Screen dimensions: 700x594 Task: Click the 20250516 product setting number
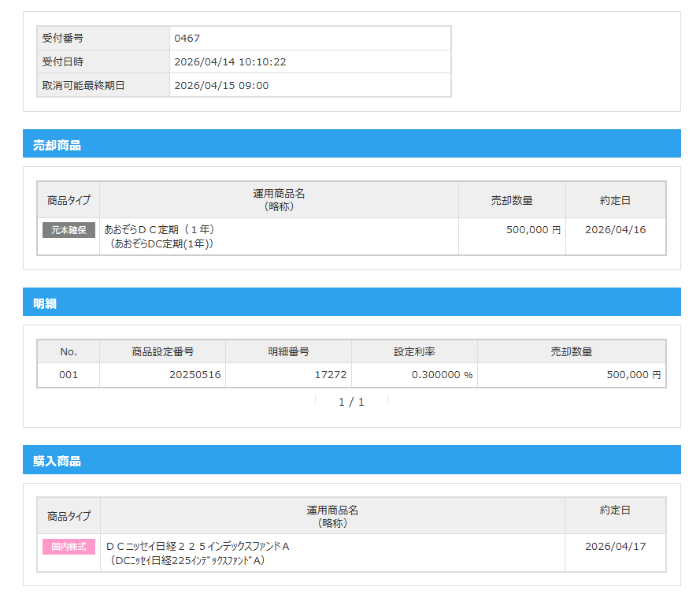click(194, 375)
